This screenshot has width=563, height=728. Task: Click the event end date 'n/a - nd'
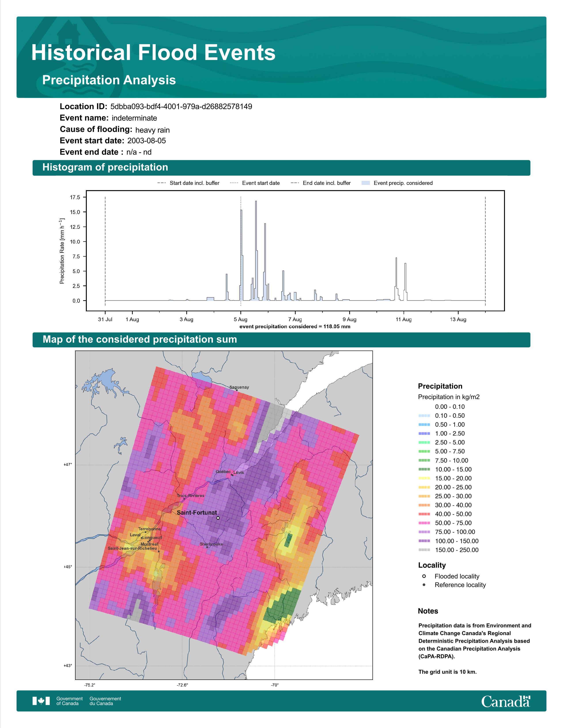pyautogui.click(x=139, y=152)
